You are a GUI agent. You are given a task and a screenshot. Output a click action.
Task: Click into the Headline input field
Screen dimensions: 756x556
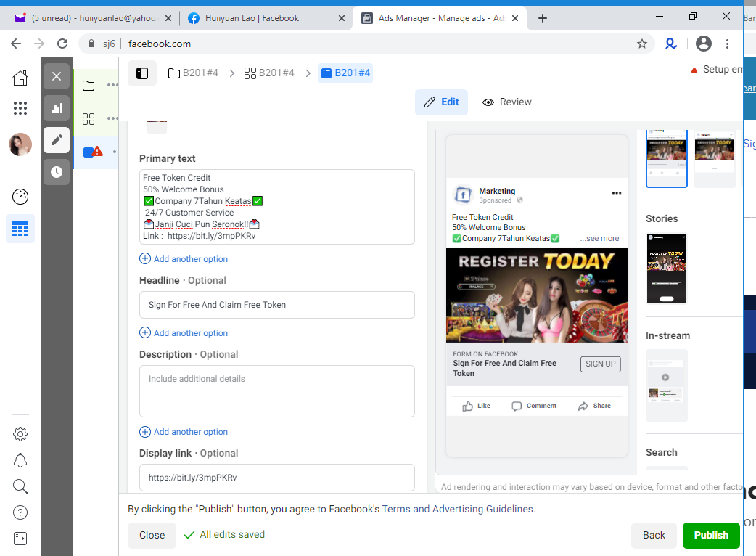[x=276, y=305]
